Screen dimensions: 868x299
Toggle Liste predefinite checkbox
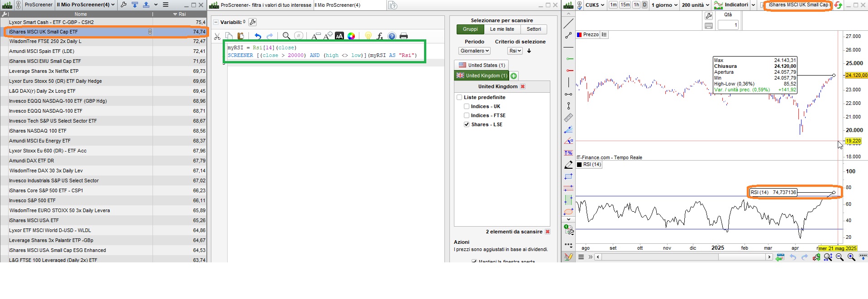(x=459, y=97)
